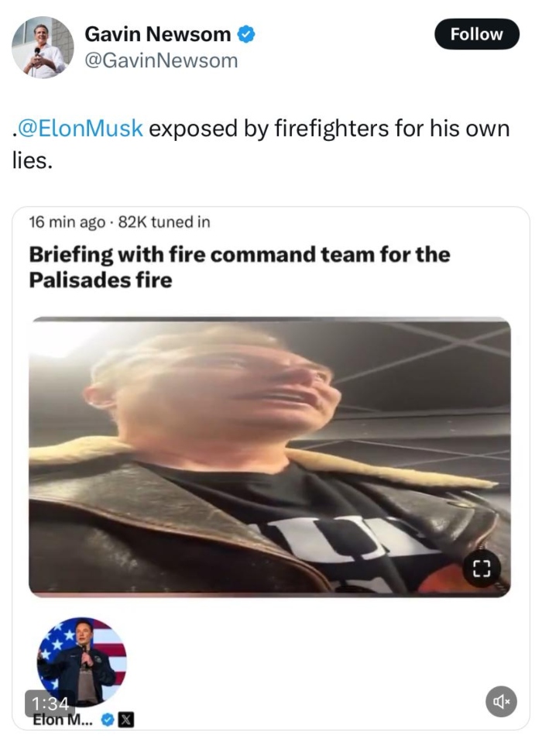The height and width of the screenshot is (756, 542).
Task: Click the verified badge beside Elon M...
Action: pos(108,720)
